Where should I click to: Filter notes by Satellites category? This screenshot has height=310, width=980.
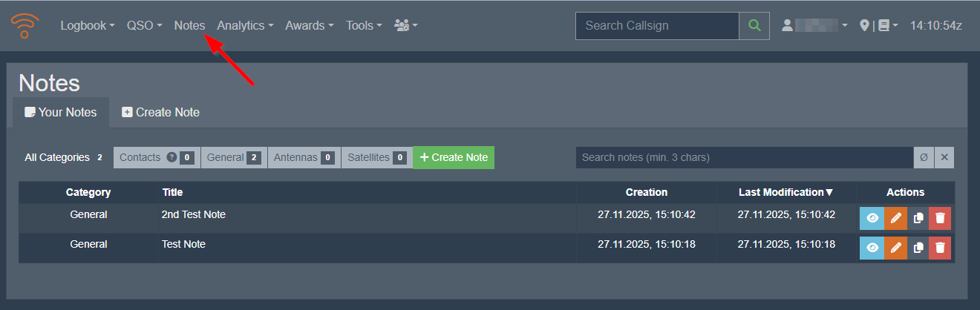pos(376,157)
